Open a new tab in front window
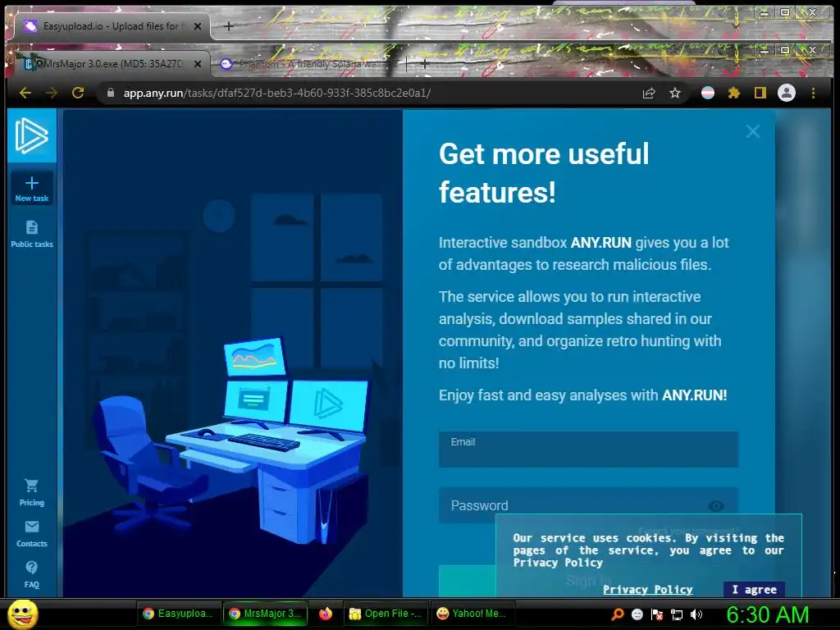Viewport: 840px width, 630px height. click(424, 64)
